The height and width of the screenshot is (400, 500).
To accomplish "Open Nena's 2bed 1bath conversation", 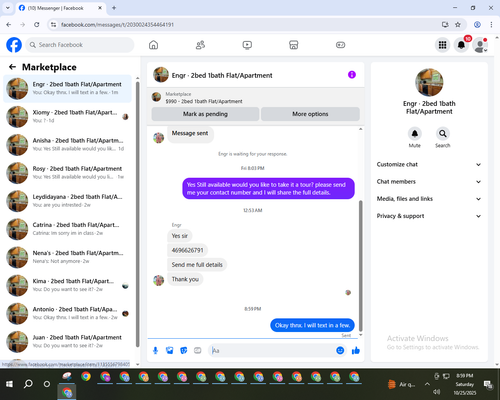I will tap(67, 257).
